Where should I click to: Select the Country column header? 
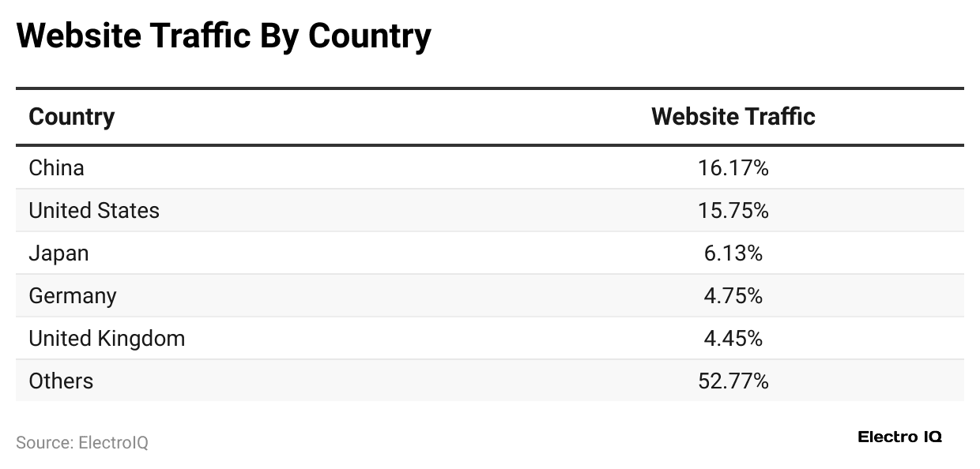tap(72, 117)
